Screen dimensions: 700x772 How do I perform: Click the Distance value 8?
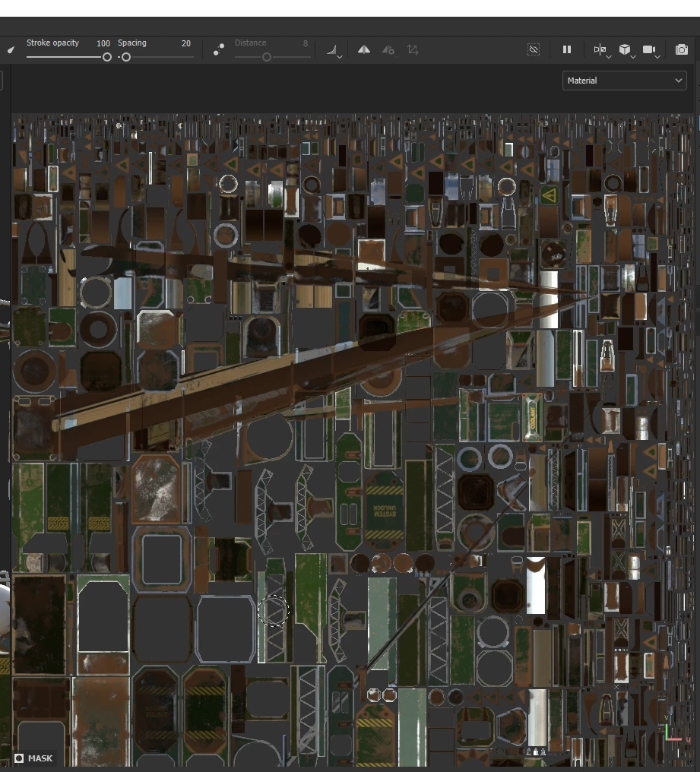click(306, 43)
